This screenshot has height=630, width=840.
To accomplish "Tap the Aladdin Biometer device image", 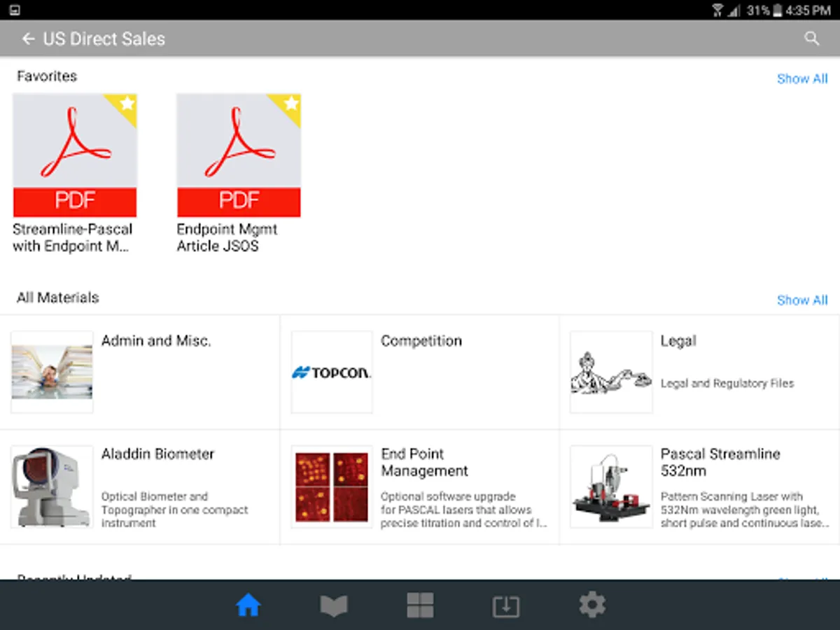I will click(52, 486).
